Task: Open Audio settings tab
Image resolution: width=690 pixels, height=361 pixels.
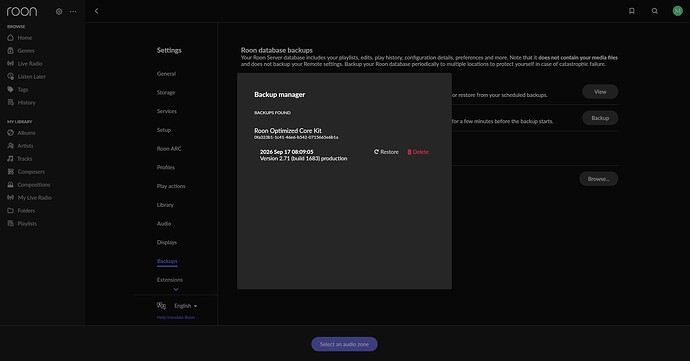Action: click(x=164, y=224)
